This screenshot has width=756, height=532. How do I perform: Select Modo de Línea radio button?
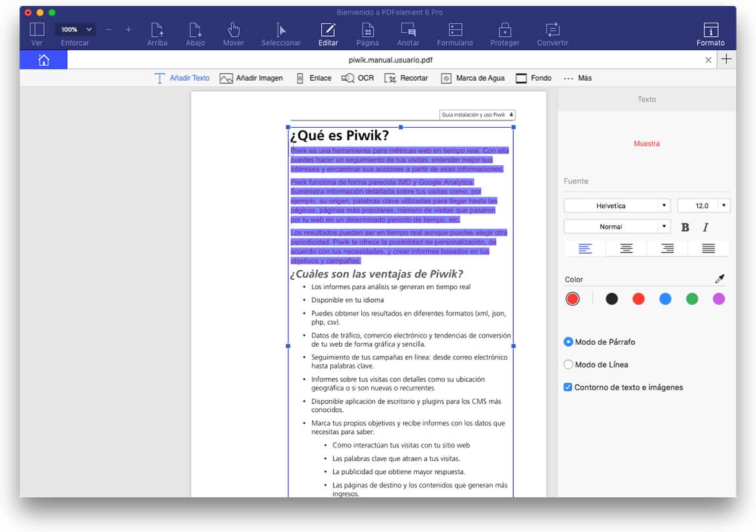569,365
